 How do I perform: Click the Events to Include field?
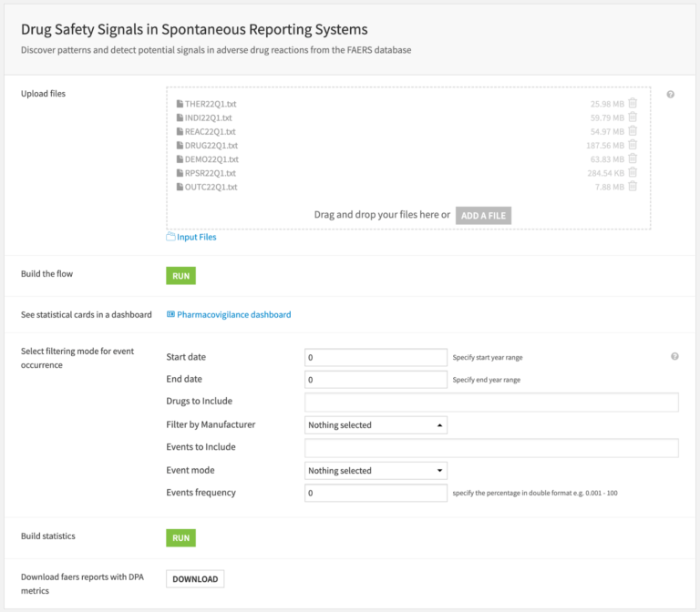491,448
